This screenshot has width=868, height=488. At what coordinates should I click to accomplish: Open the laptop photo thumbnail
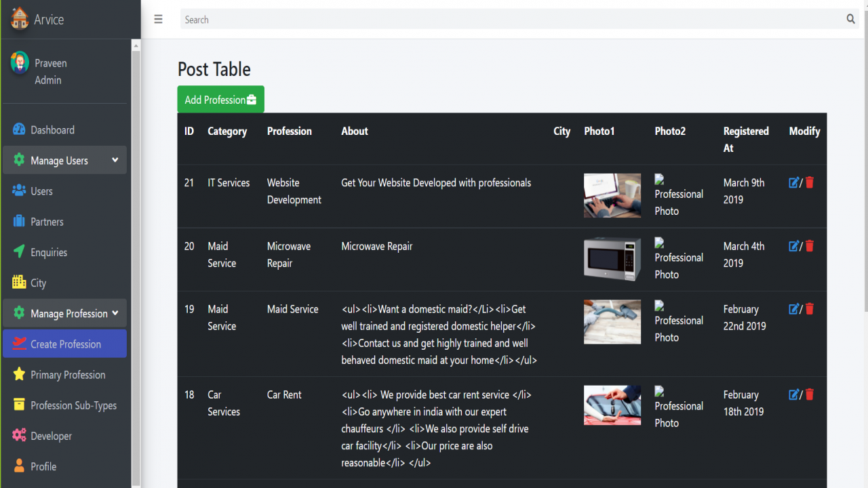(x=612, y=195)
